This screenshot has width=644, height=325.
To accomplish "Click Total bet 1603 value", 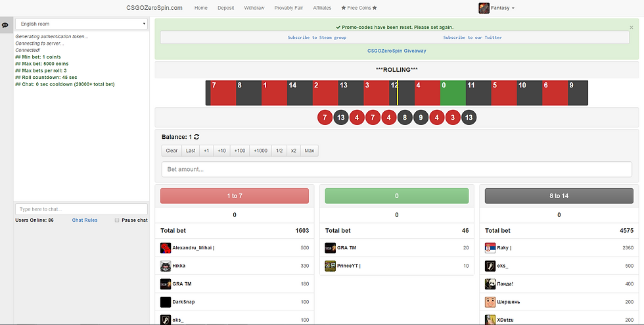I will (x=302, y=231).
